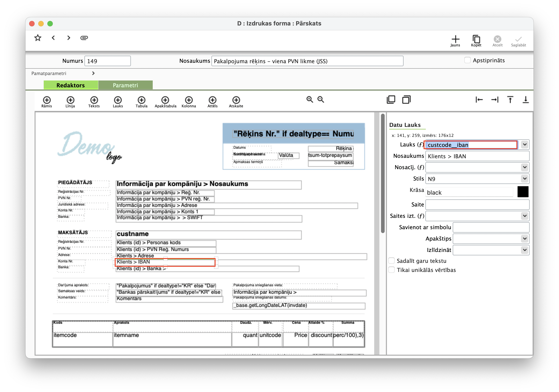Add an Attēls image element
Screen dimensions: 559x392
(212, 102)
